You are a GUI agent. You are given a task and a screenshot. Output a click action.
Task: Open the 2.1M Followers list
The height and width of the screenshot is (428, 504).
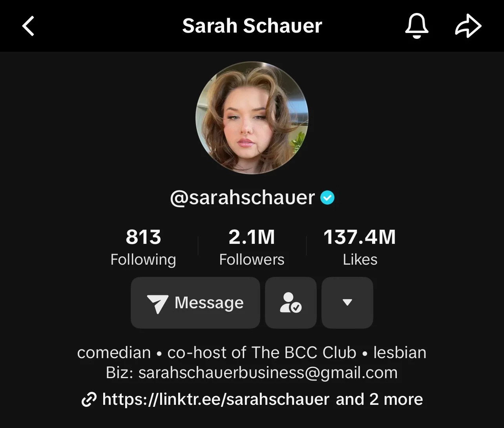(x=252, y=247)
